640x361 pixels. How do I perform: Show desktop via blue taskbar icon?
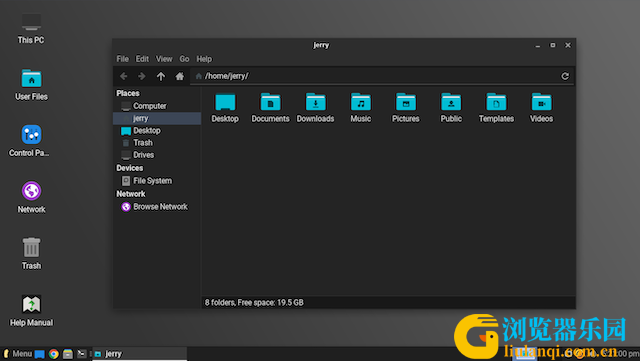point(40,354)
